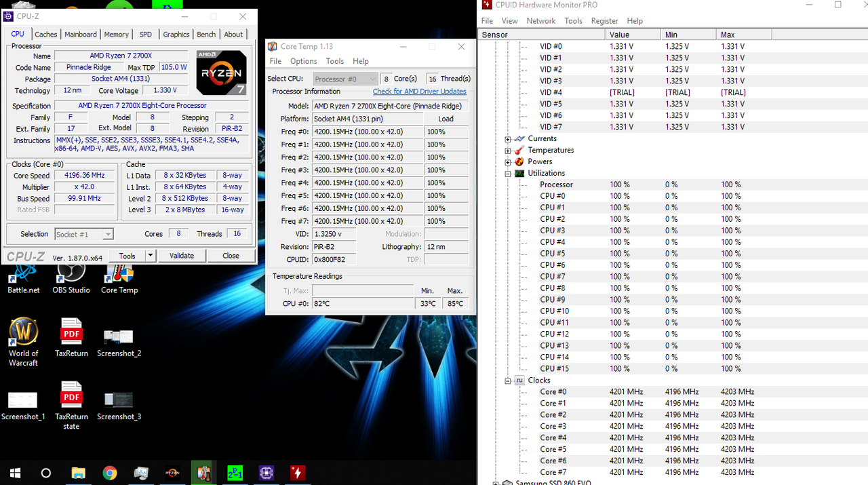Click Max column header in HWMonitor

tap(744, 35)
